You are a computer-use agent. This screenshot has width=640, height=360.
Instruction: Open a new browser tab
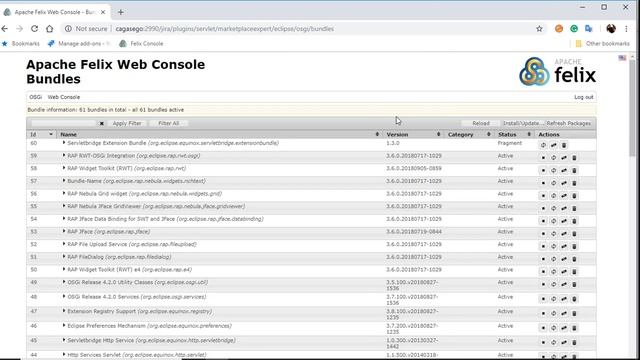point(120,12)
